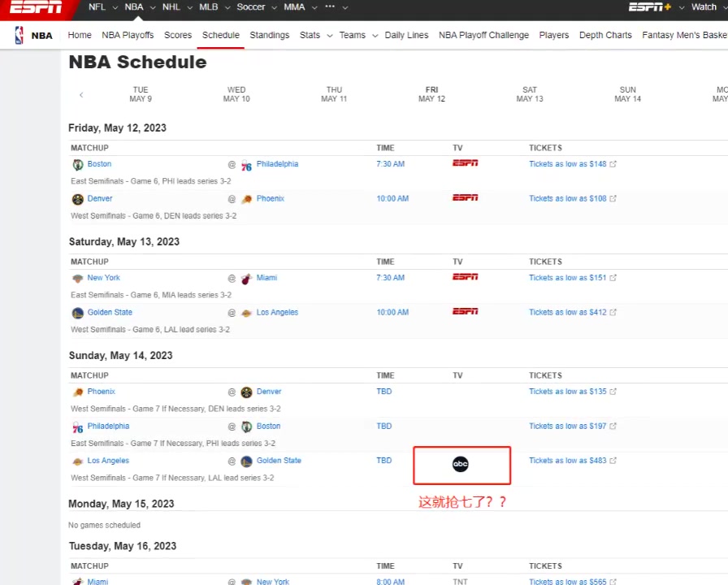
Task: Expand the ESPN+ dropdown chevron
Action: click(x=682, y=7)
